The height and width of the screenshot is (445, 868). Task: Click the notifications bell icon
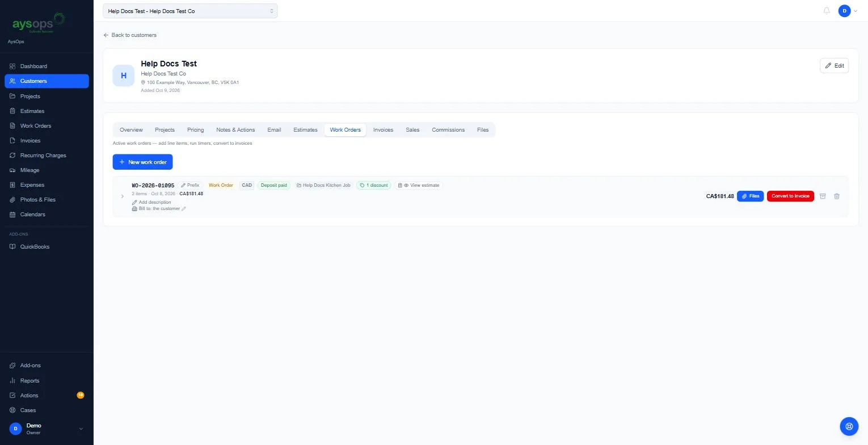tap(827, 11)
